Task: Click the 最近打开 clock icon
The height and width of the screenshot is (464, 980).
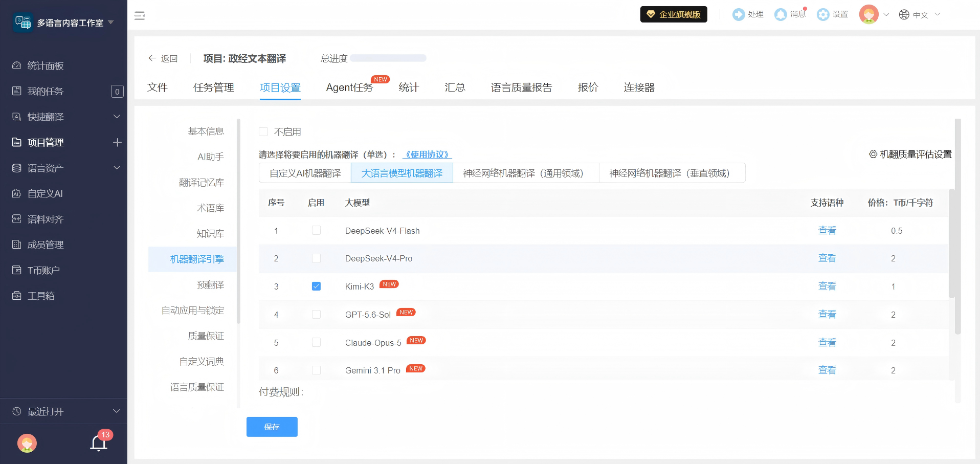Action: 17,411
